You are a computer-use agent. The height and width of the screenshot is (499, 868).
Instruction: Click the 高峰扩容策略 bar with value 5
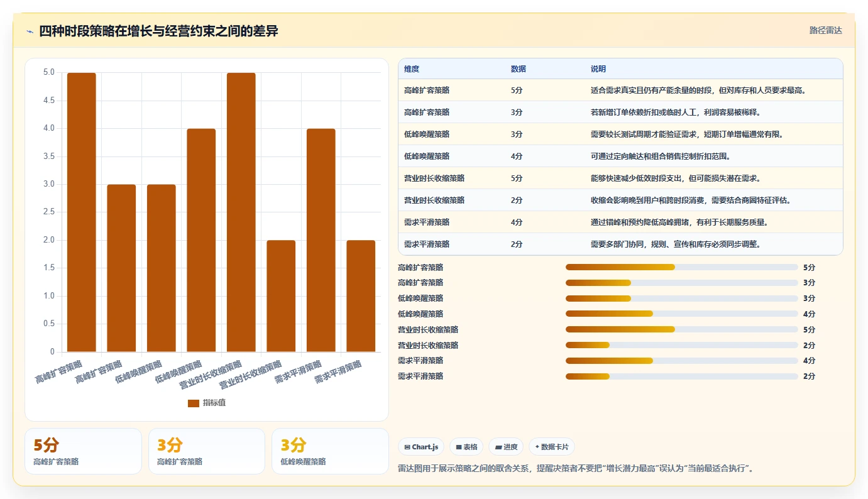[x=82, y=212]
